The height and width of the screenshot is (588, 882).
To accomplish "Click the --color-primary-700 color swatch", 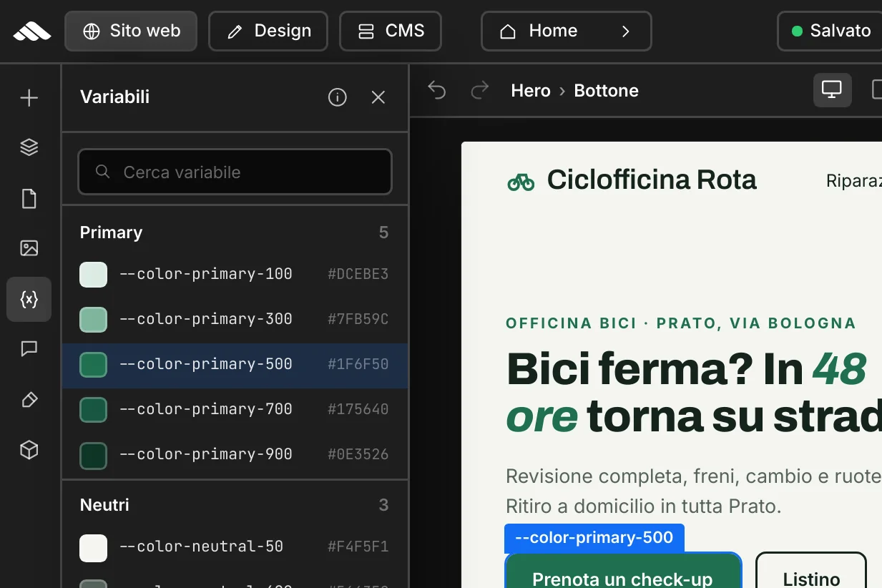I will 94,410.
